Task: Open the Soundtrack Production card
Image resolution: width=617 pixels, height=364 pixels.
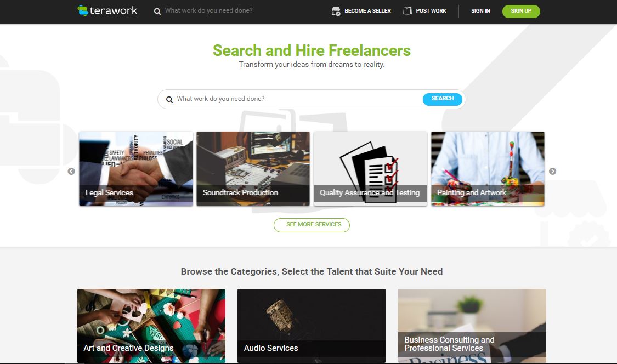Action: [x=253, y=168]
